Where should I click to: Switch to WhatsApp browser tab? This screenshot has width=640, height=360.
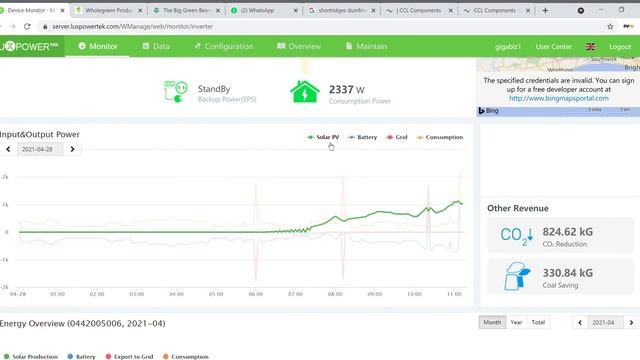[263, 11]
